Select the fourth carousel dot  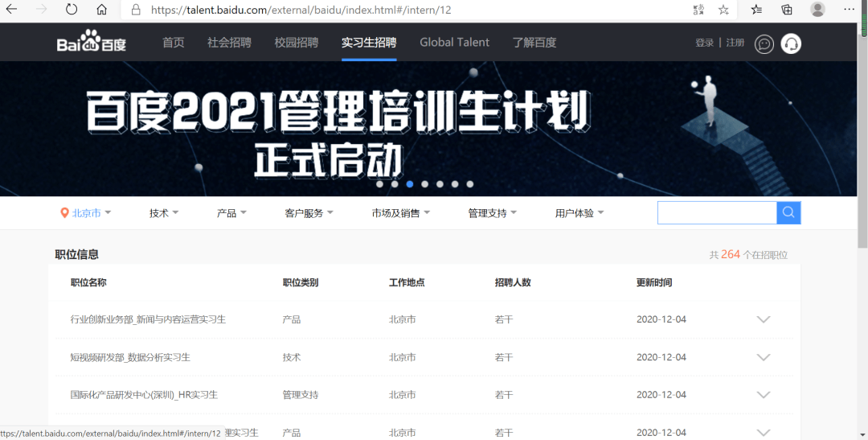[424, 184]
